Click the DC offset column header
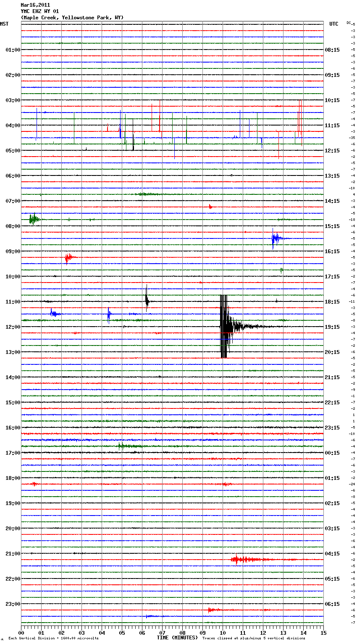Screen dimensions: 357x644 click(x=349, y=23)
